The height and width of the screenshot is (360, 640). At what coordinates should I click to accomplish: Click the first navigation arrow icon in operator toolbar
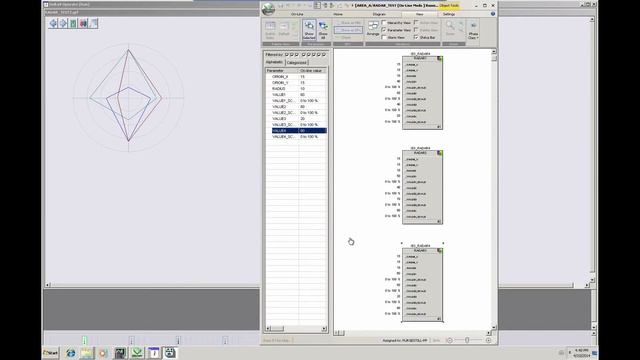click(53, 23)
